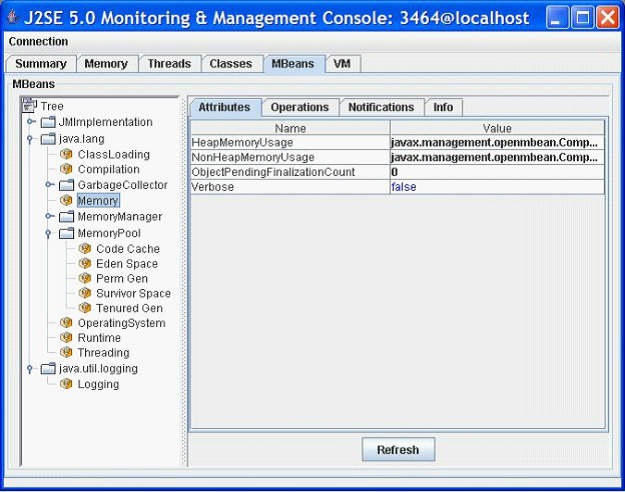The image size is (625, 492).
Task: Click the Code Cache bean icon
Action: [85, 248]
